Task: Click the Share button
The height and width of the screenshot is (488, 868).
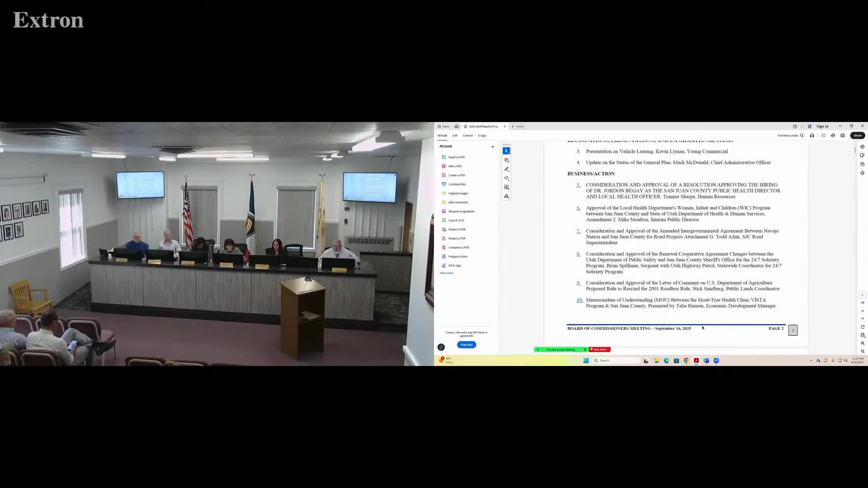Action: (x=857, y=136)
